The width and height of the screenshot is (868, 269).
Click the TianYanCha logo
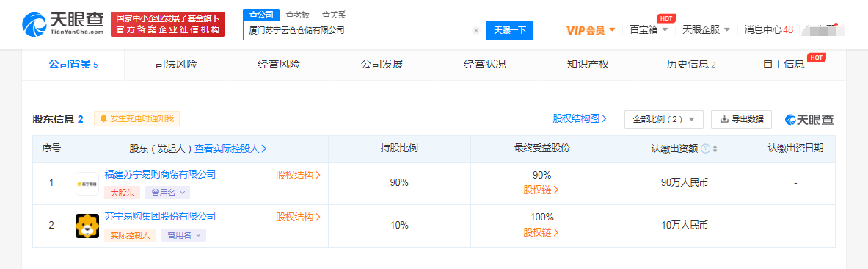point(62,24)
